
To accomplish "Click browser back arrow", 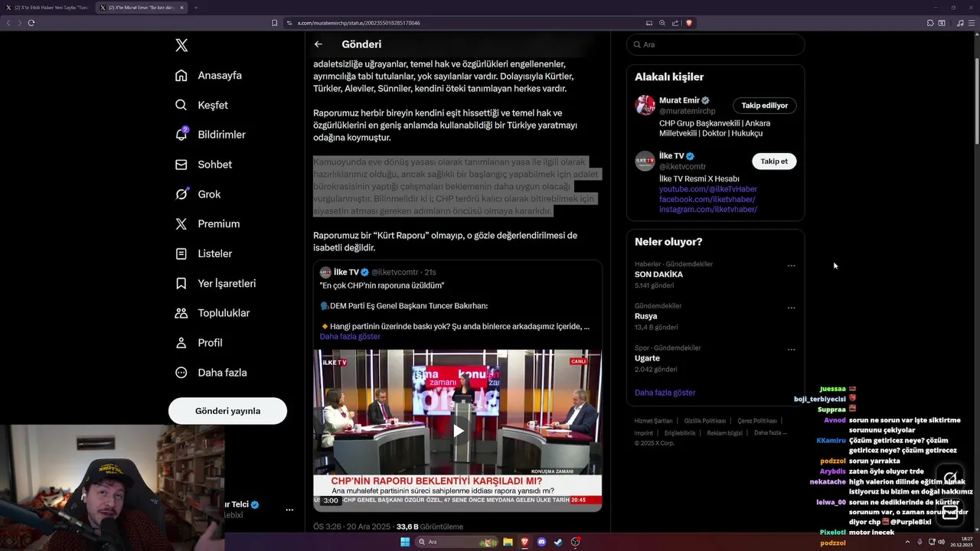I will [8, 23].
